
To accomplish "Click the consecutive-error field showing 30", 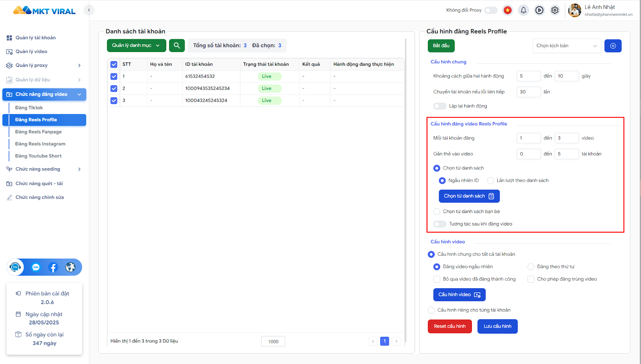I will click(528, 92).
